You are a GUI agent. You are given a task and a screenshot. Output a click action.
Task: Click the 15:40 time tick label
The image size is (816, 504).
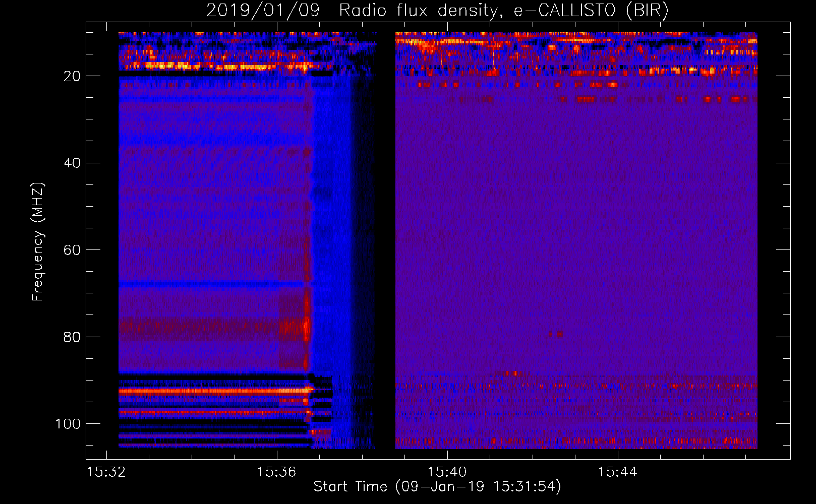447,472
